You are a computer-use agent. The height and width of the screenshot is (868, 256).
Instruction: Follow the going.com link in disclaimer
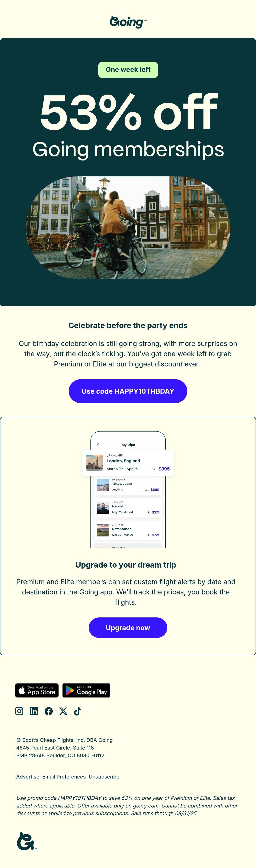[x=146, y=806]
